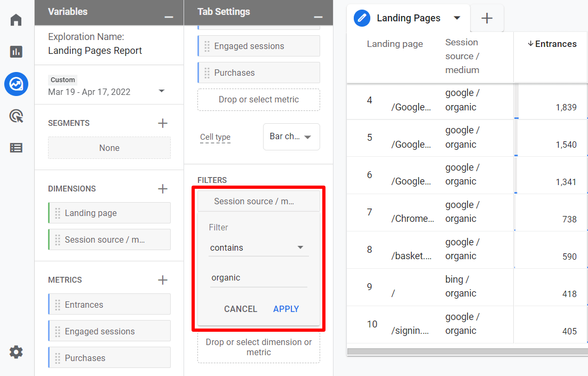
Task: Open the Configure table icon
Action: (16, 148)
